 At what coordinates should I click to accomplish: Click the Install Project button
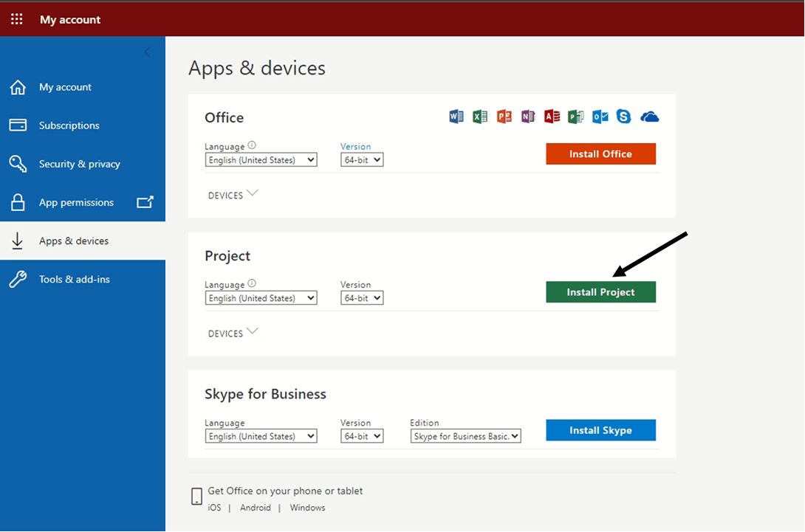tap(600, 292)
